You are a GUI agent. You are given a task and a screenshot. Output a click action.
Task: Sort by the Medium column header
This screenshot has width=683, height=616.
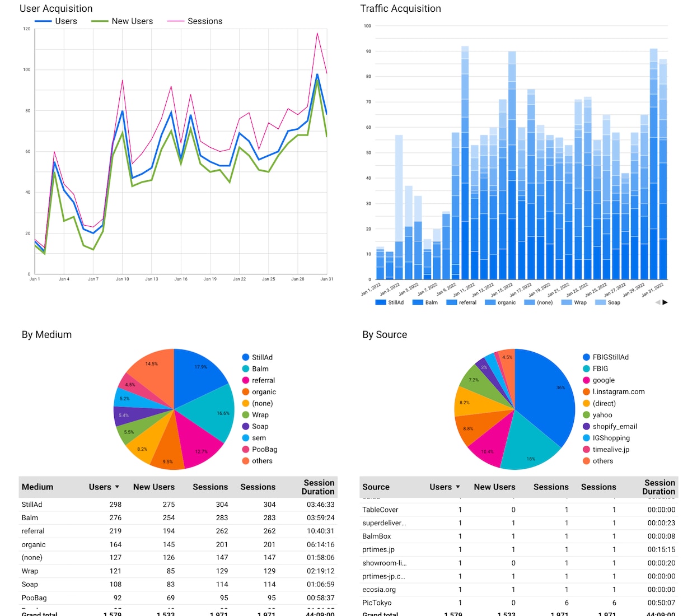[x=38, y=487]
